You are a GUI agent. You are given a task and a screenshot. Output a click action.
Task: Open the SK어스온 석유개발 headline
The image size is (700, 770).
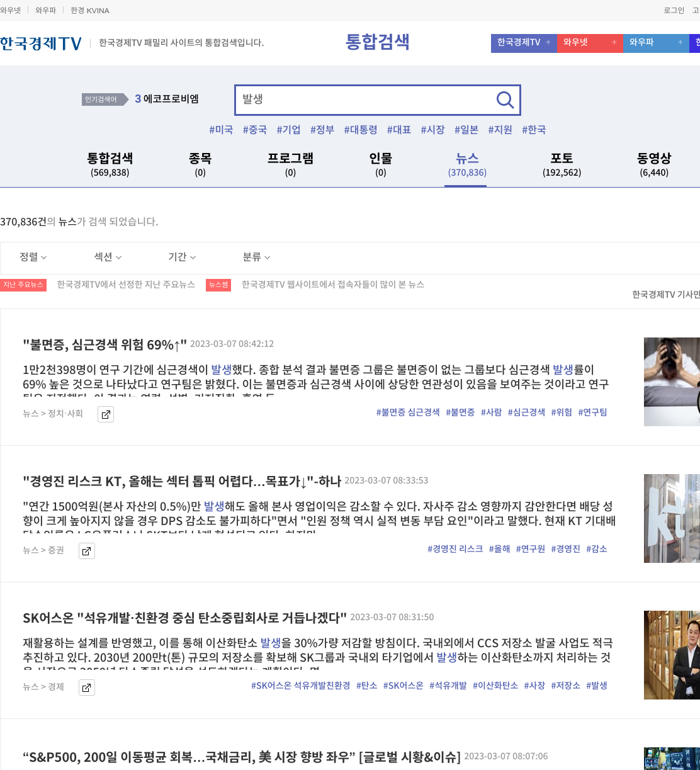point(185,618)
